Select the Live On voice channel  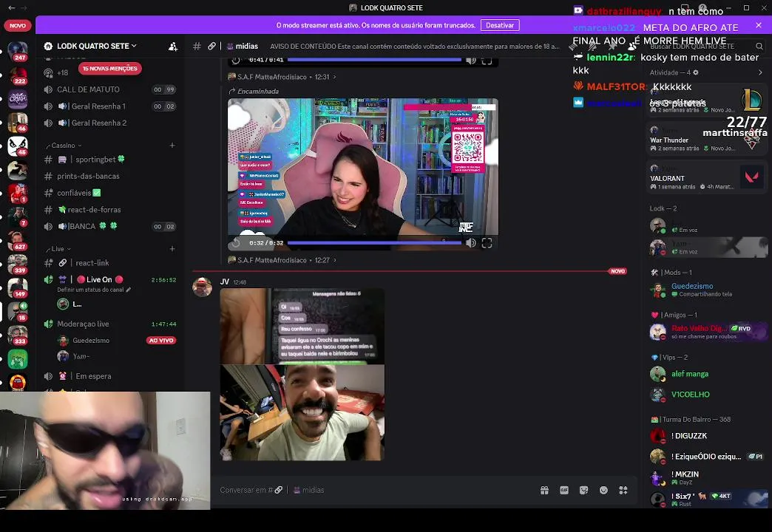[x=109, y=279]
